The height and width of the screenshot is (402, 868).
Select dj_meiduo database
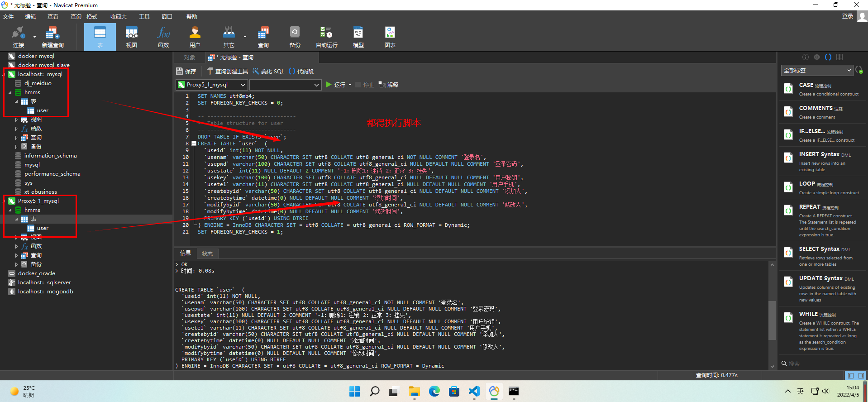[38, 83]
